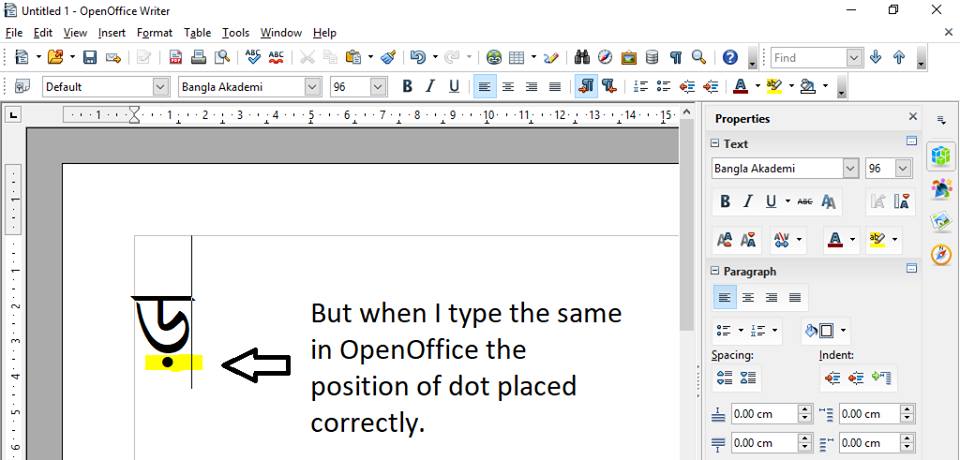This screenshot has width=960, height=460.
Task: Click sidebar Increase Font Size button
Action: click(724, 239)
